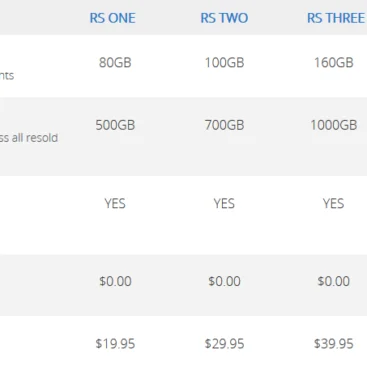The height and width of the screenshot is (367, 367).
Task: Select the $19.95 price
Action: (x=115, y=344)
